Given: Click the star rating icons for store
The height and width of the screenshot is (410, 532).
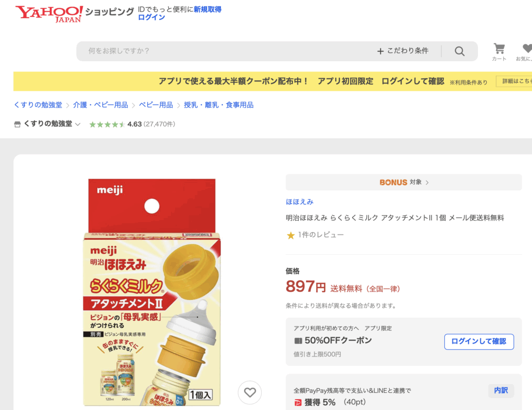Looking at the screenshot, I should click(107, 125).
